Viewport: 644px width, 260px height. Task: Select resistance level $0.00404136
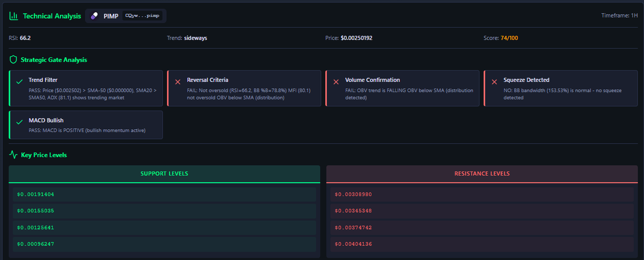point(482,244)
